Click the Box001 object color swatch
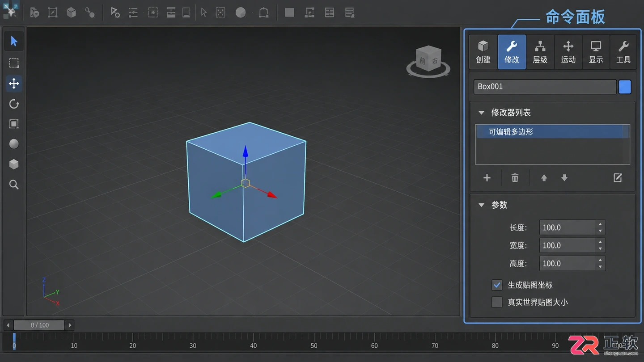The image size is (644, 362). 625,87
